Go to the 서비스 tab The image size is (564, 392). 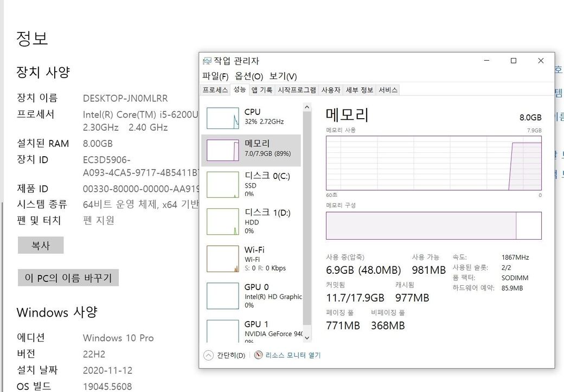[x=388, y=90]
